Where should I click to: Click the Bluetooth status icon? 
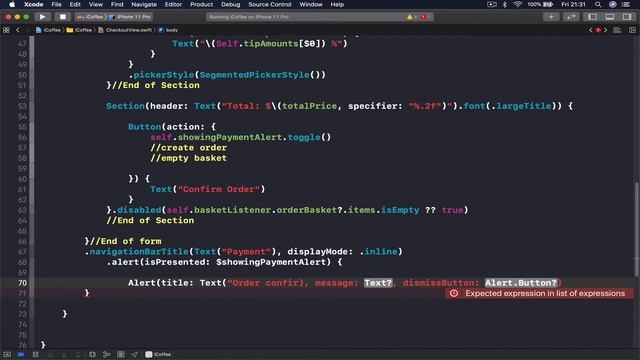pos(504,4)
